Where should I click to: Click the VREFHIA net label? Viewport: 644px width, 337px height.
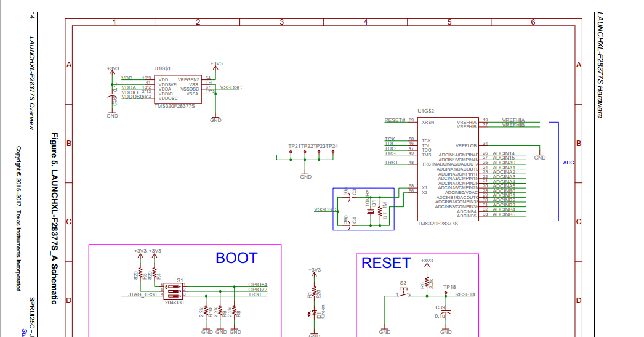[513, 120]
